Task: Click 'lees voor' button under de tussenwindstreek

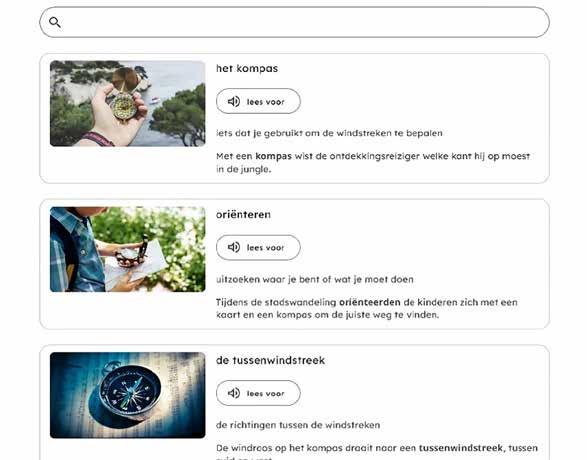Action: coord(258,393)
